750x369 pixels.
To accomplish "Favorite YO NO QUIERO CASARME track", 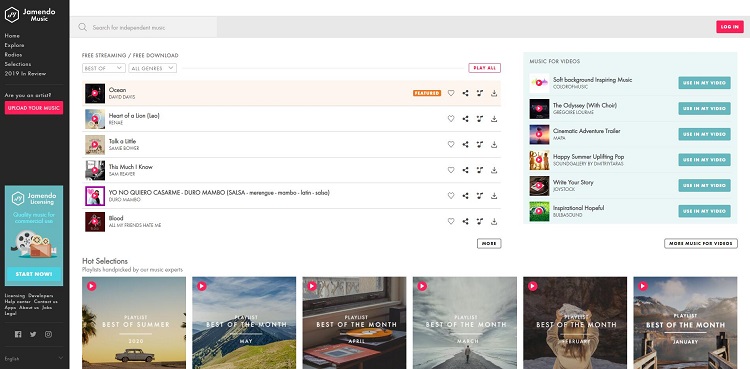I will (451, 195).
